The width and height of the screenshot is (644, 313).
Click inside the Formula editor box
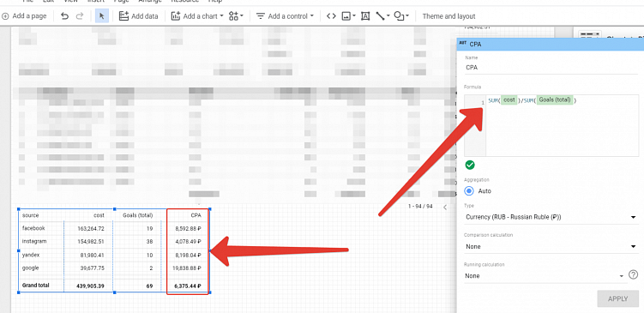pos(552,125)
